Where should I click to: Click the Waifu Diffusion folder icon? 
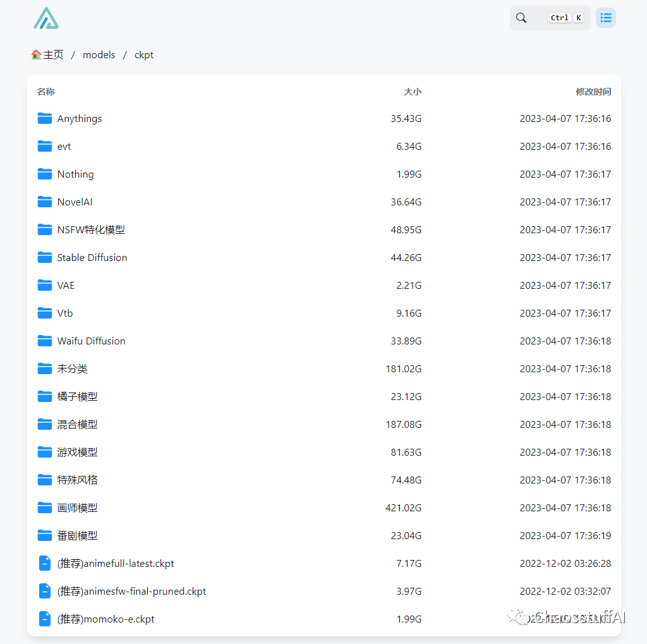coord(45,341)
